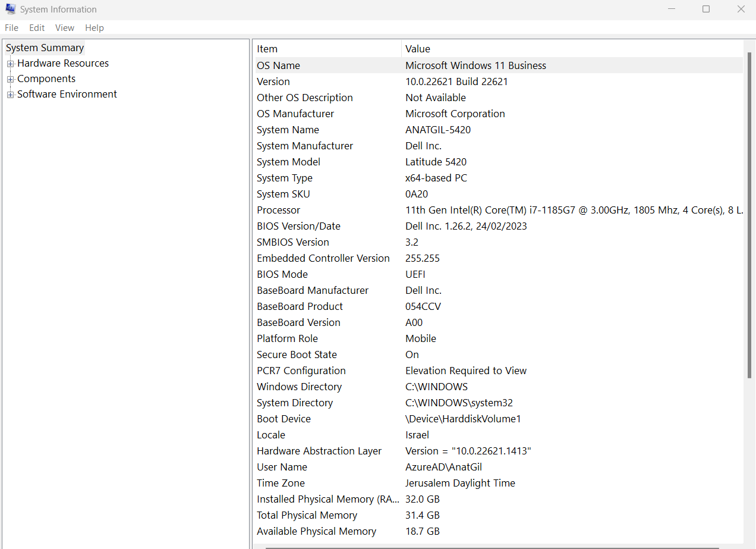Click the Item column header
This screenshot has width=756, height=549.
click(327, 49)
